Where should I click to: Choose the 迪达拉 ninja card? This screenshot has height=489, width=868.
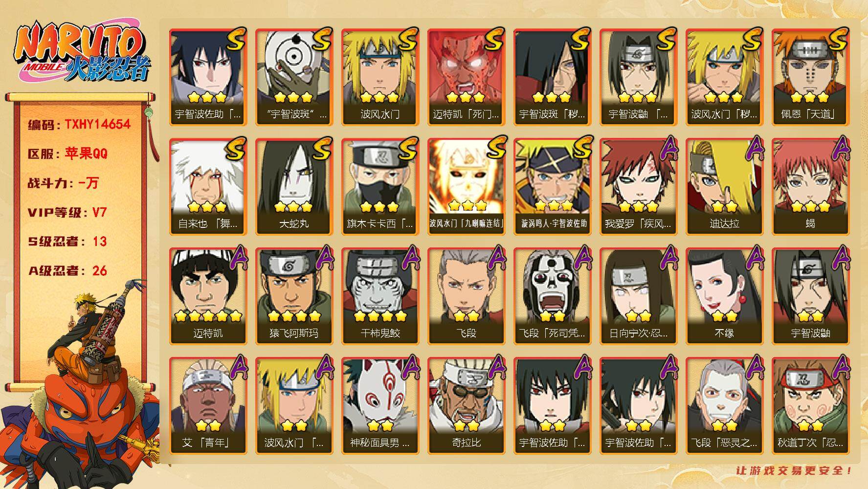(x=724, y=187)
